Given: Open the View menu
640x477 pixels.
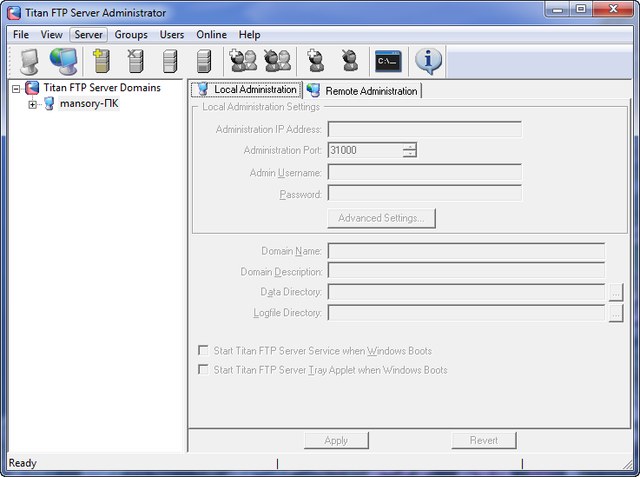Looking at the screenshot, I should (51, 35).
